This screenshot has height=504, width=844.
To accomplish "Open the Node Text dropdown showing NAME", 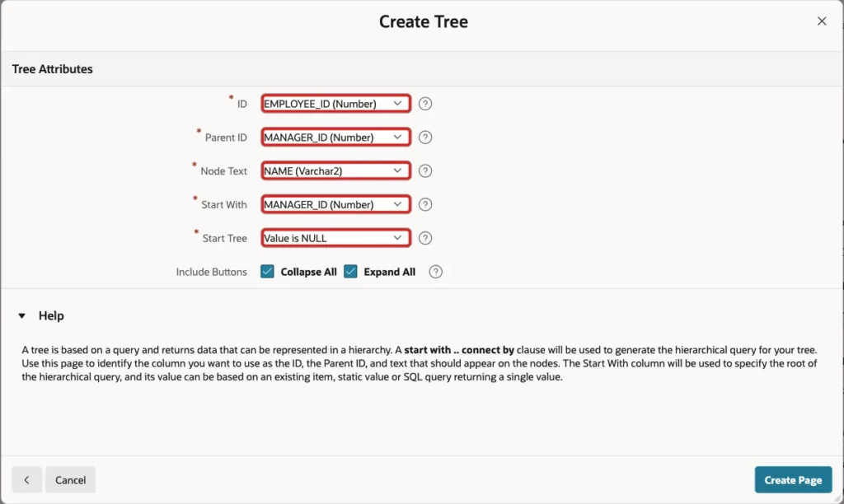I will (x=336, y=170).
